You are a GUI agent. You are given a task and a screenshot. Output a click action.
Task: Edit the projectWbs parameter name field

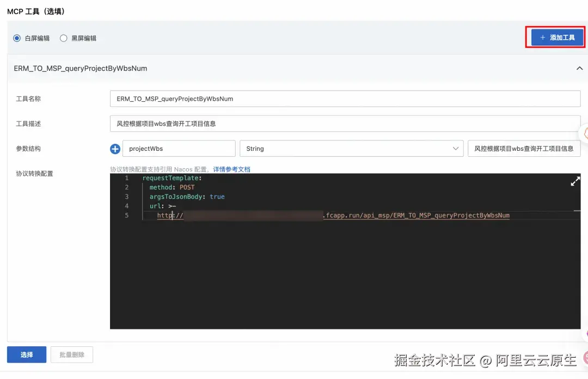click(x=179, y=148)
